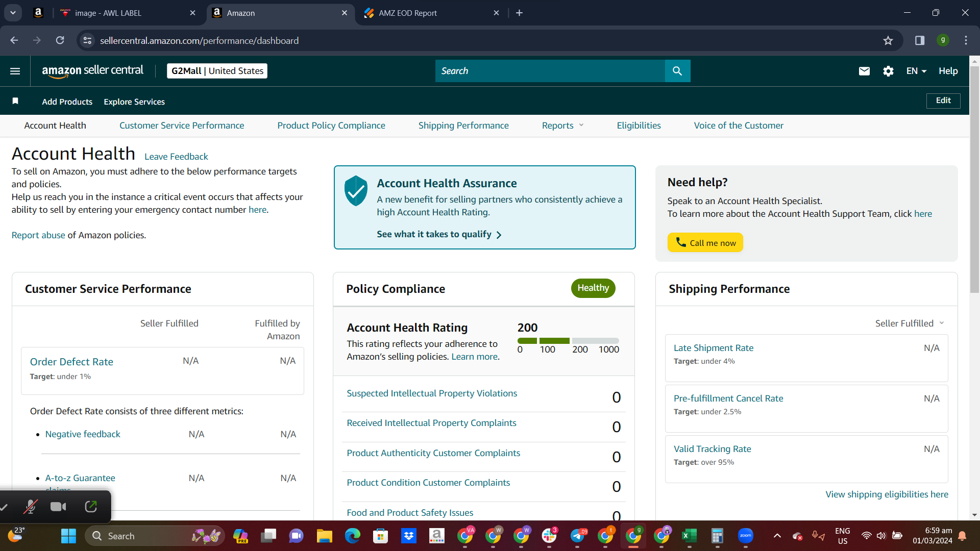Open the Zoom app from the taskbar
Viewport: 980px width, 551px height.
pos(746,536)
